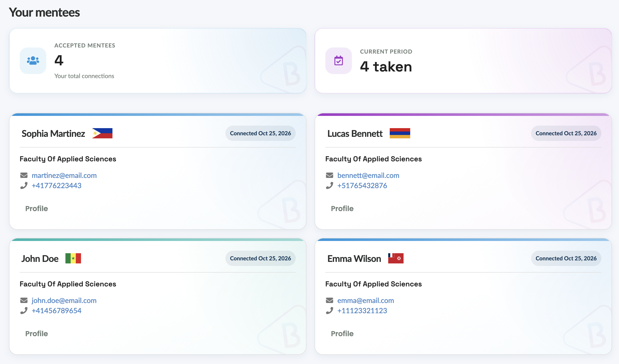Viewport: 619px width, 364px height.
Task: Call John Doe at +41456789654
Action: [x=56, y=311]
